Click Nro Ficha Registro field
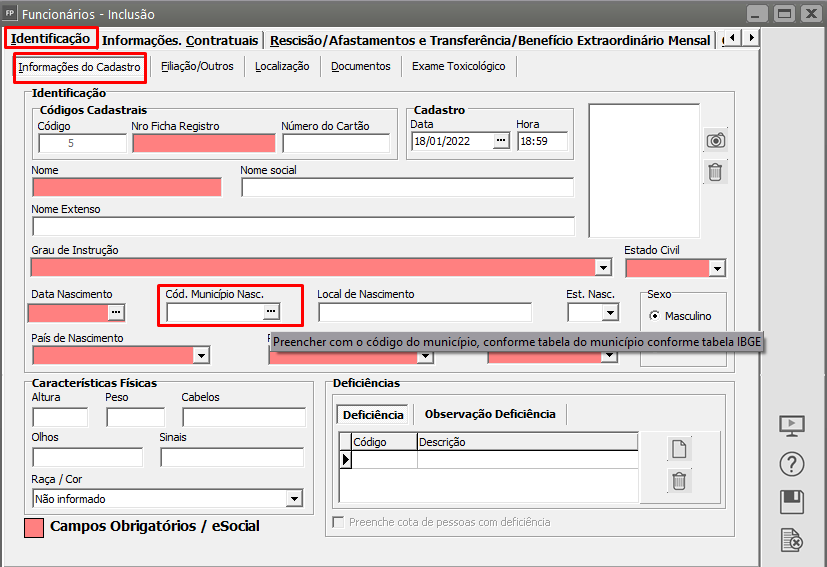This screenshot has width=827, height=567. pos(204,143)
